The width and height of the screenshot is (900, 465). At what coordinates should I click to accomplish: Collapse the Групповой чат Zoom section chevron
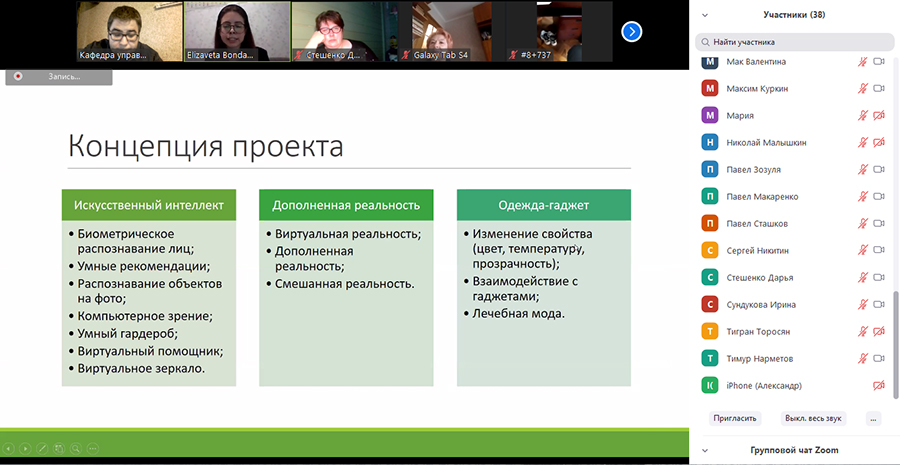[705, 451]
